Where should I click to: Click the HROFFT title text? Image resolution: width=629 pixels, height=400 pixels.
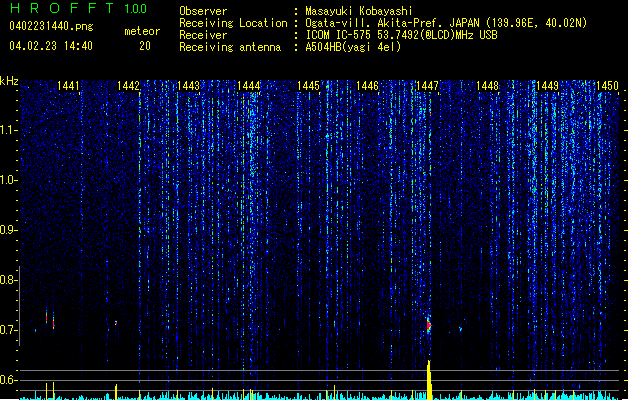pyautogui.click(x=62, y=8)
